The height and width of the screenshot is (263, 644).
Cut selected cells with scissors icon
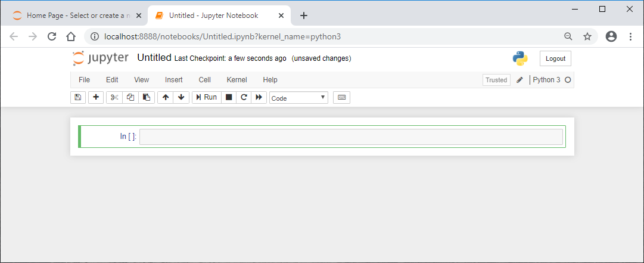[114, 97]
